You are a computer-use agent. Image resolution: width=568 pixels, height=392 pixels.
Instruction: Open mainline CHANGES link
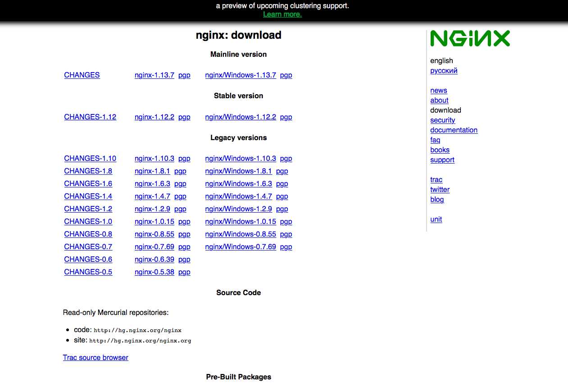82,75
